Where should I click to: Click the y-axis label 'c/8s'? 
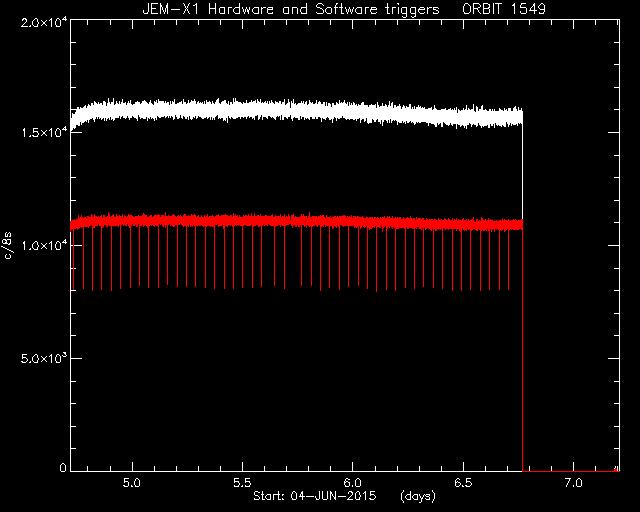coord(8,246)
